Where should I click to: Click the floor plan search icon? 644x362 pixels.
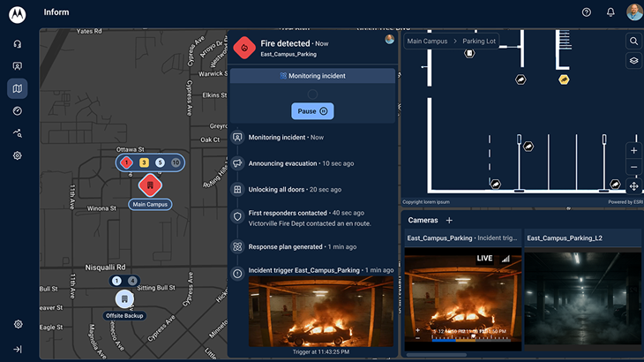633,41
